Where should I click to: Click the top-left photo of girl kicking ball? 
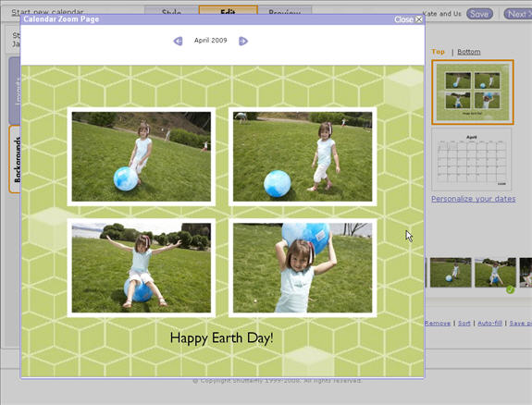(x=142, y=156)
